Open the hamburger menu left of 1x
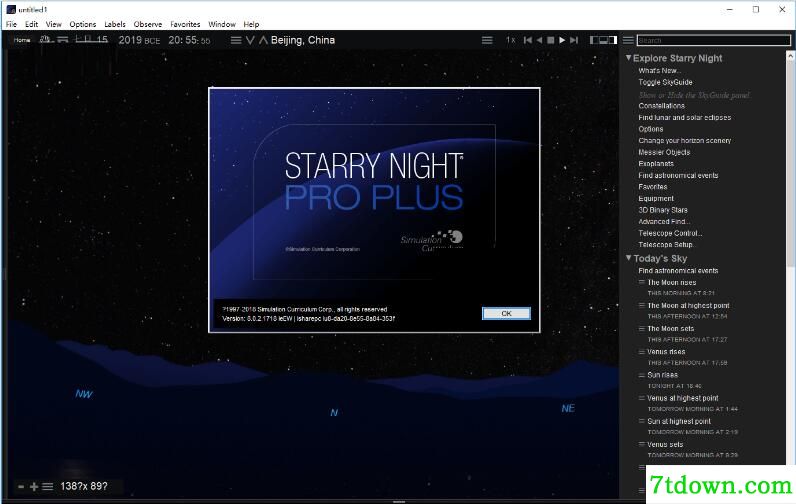The image size is (796, 504). point(487,40)
